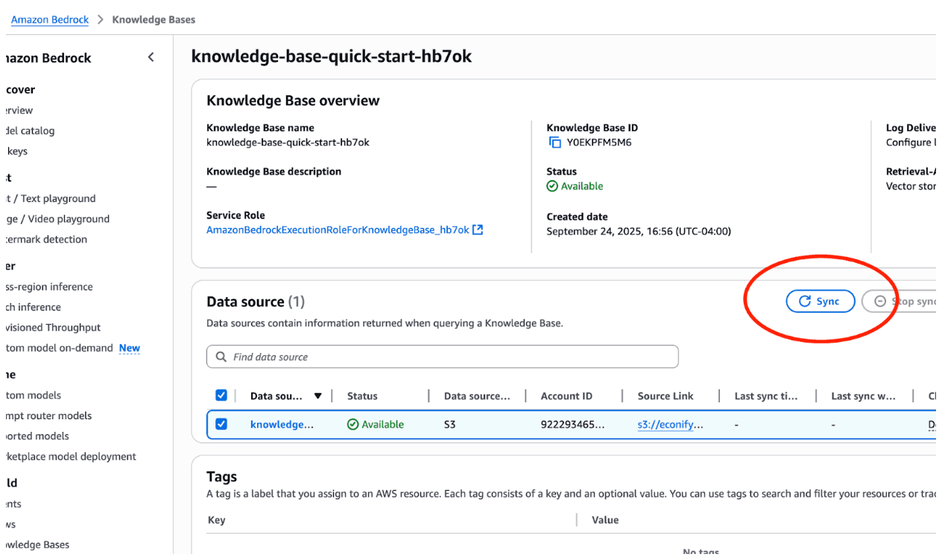The image size is (945, 560).
Task: Open the Data source column filter dropdown
Action: [x=318, y=395]
